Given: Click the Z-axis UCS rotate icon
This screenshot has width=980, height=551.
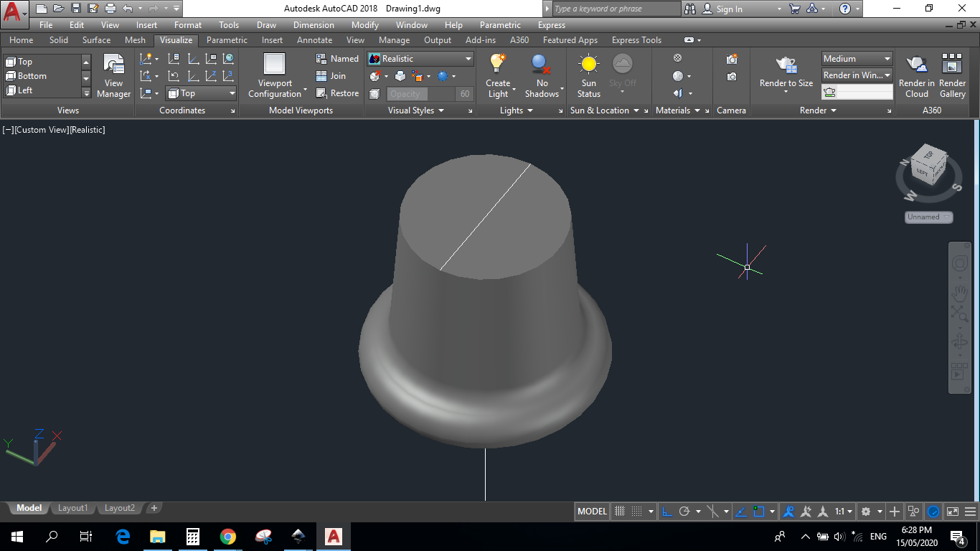Looking at the screenshot, I should click(x=210, y=76).
